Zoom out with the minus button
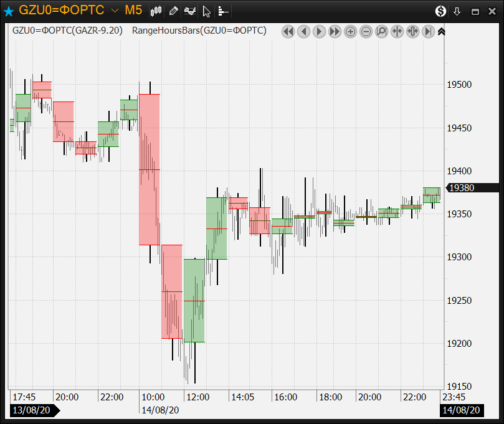 point(366,31)
